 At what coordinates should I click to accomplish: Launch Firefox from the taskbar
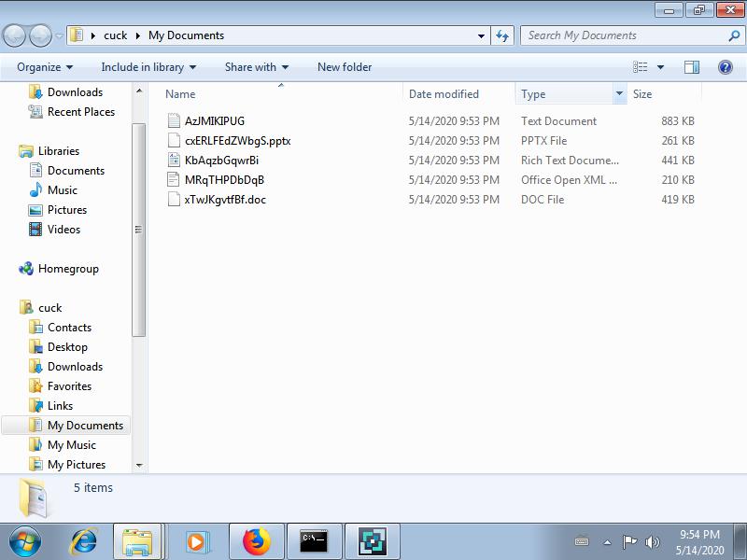pos(256,541)
